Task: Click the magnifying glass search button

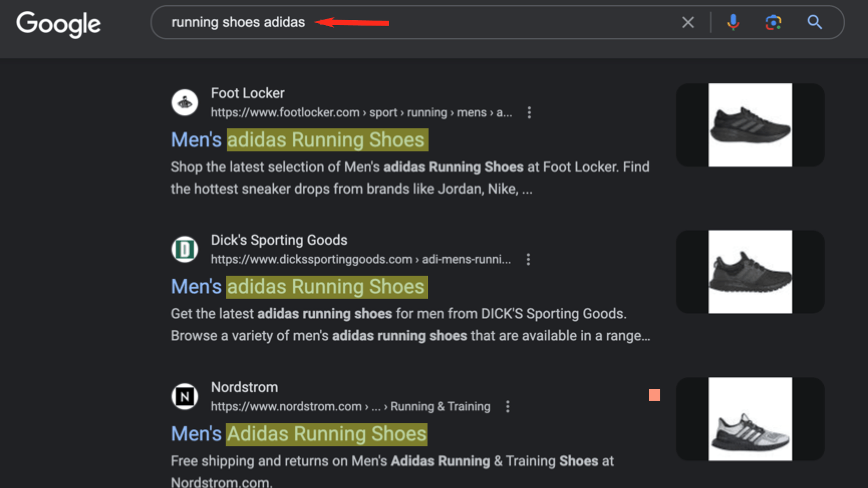Action: point(814,22)
